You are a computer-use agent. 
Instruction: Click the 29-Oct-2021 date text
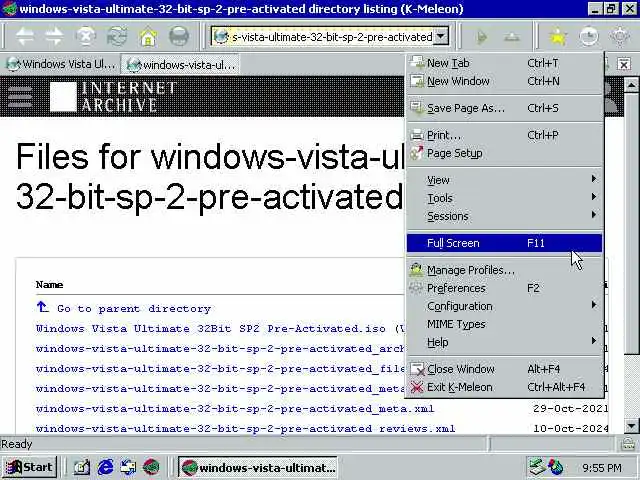click(570, 409)
